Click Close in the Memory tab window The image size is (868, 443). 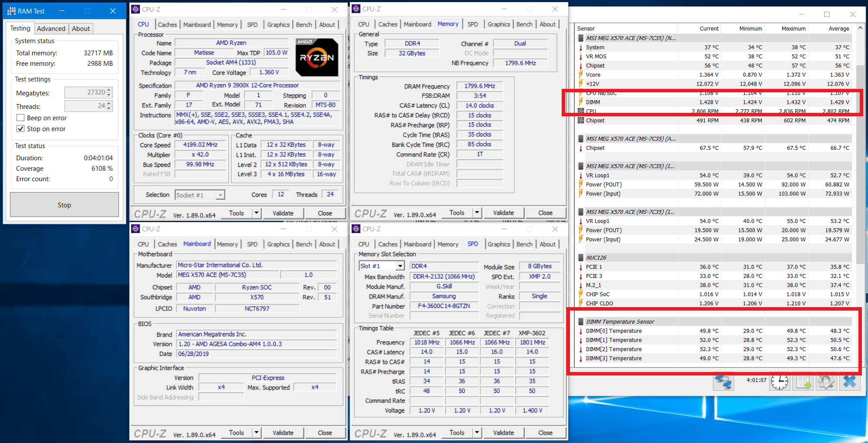[546, 213]
